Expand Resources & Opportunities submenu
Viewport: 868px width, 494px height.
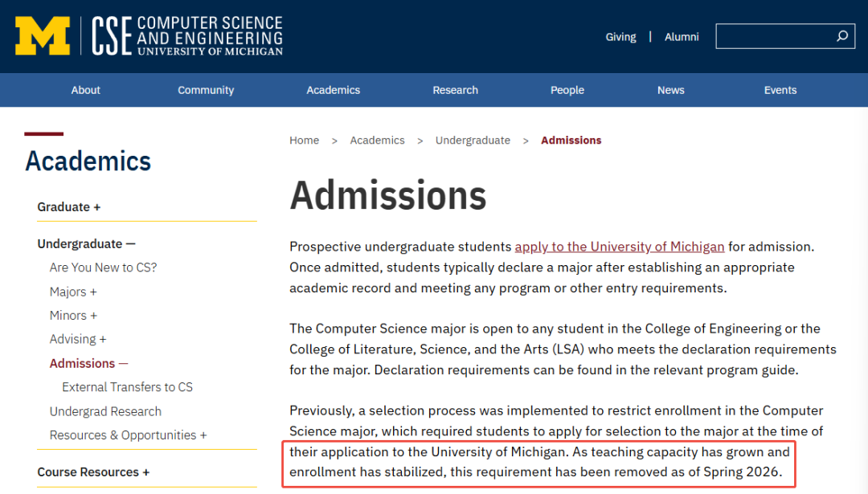[128, 435]
